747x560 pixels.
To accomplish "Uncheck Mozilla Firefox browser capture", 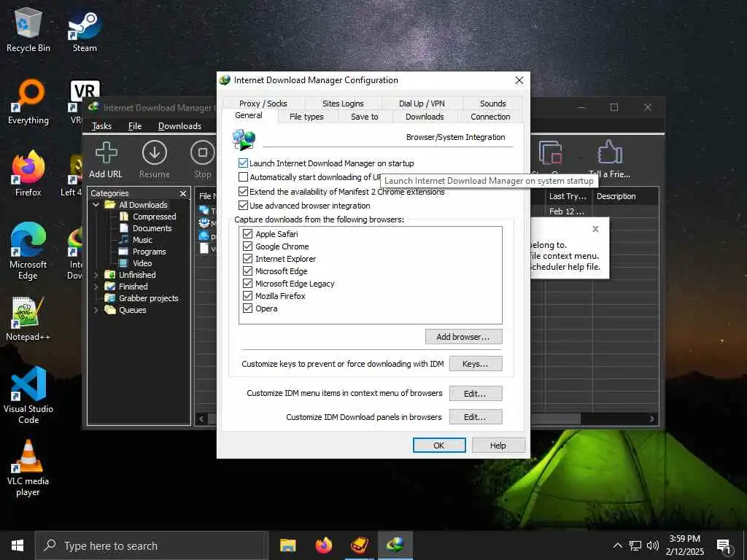I will 247,296.
